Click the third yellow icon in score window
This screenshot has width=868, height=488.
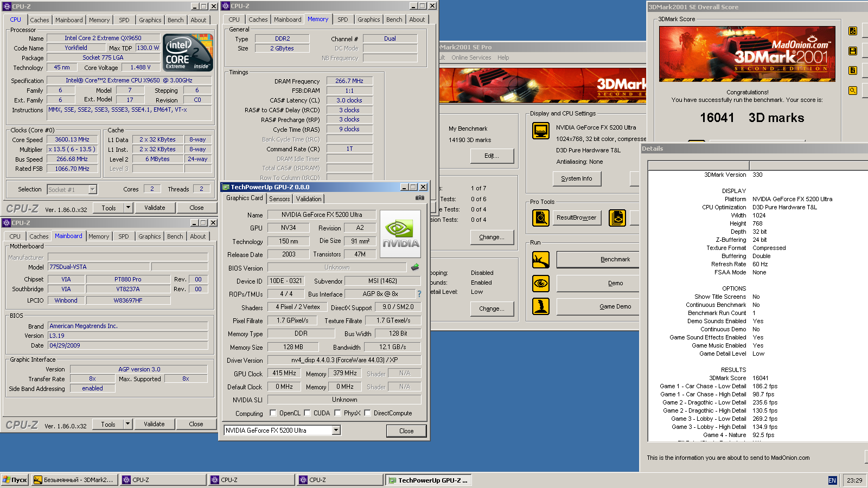[x=853, y=70]
